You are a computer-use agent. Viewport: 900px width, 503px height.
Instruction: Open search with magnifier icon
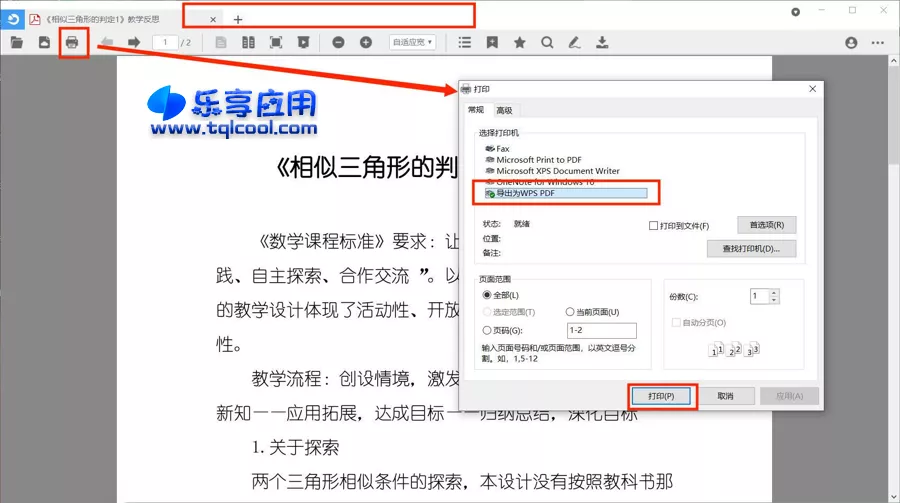coord(548,42)
